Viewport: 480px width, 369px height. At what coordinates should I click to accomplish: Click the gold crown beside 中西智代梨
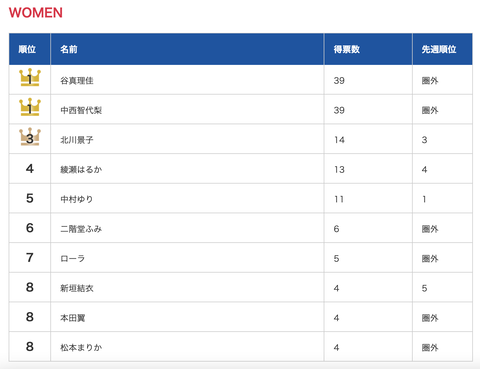click(x=30, y=107)
